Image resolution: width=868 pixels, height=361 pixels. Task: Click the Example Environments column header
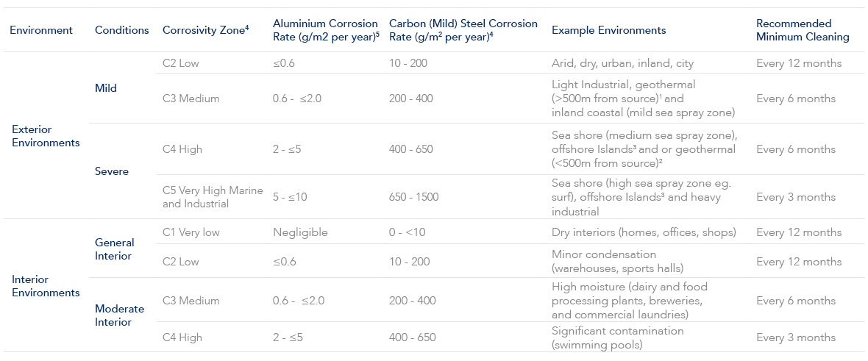pyautogui.click(x=608, y=30)
